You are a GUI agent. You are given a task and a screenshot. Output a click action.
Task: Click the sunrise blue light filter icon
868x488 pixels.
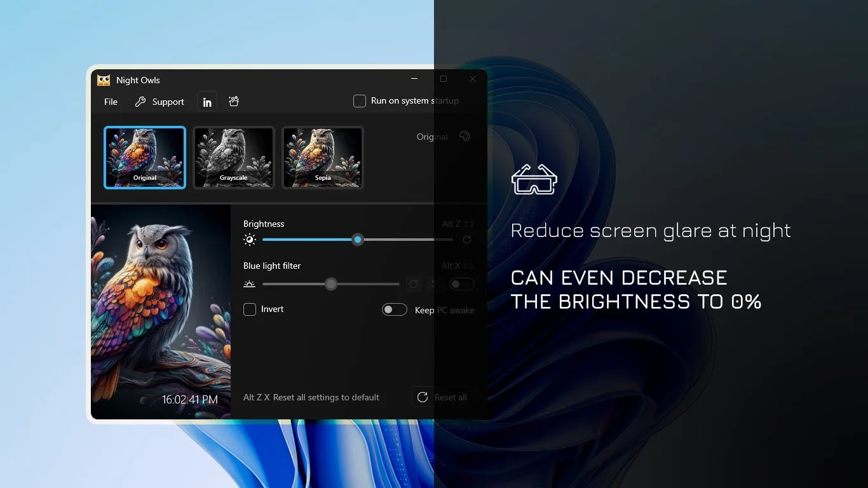(x=250, y=284)
